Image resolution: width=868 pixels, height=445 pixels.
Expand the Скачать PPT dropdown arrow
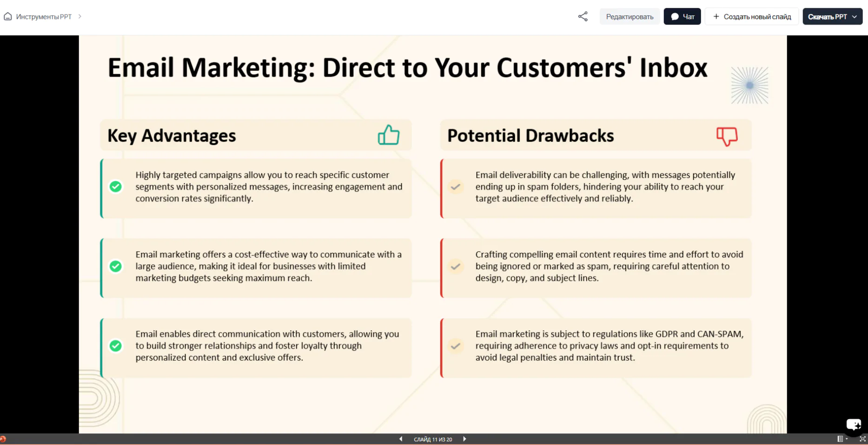pyautogui.click(x=855, y=17)
